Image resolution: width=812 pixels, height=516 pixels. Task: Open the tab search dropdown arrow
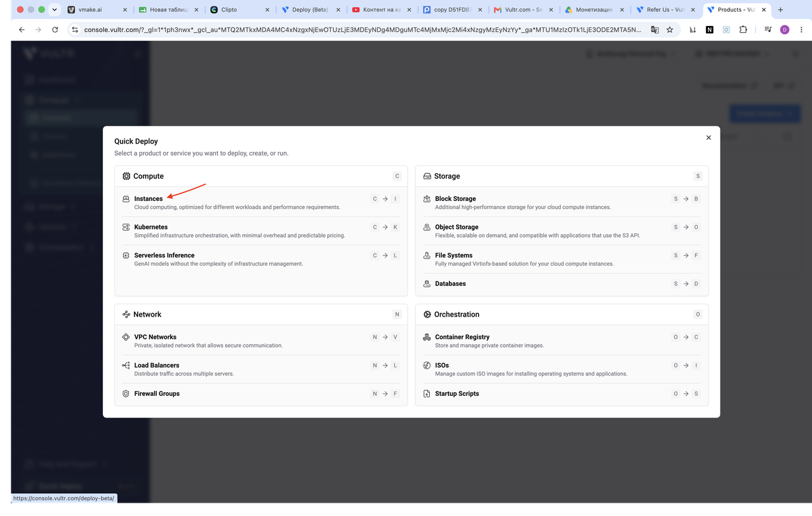(55, 10)
